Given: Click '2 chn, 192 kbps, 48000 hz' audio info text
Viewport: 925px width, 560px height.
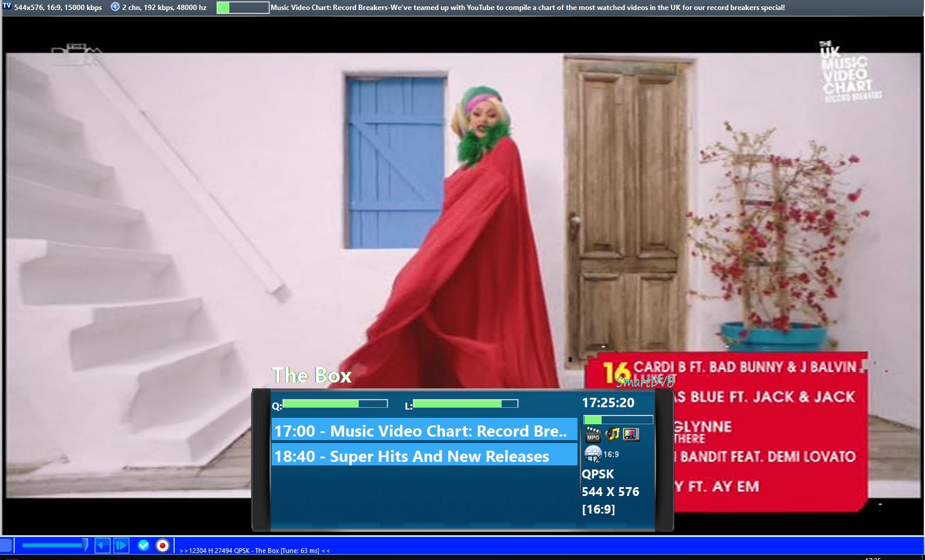Looking at the screenshot, I should 164,8.
